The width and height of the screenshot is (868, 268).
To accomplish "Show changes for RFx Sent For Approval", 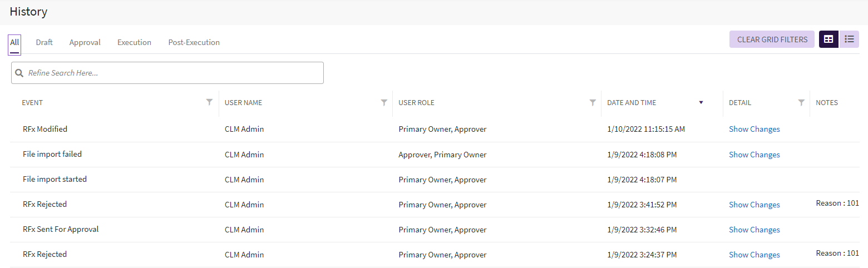I will coord(754,230).
